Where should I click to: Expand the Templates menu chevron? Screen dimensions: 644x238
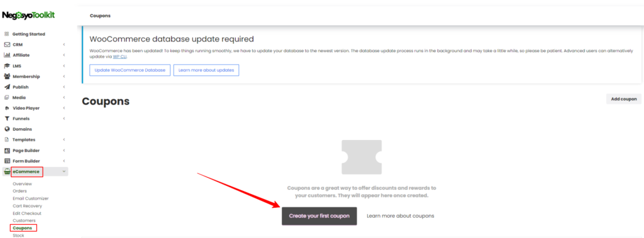pyautogui.click(x=64, y=140)
